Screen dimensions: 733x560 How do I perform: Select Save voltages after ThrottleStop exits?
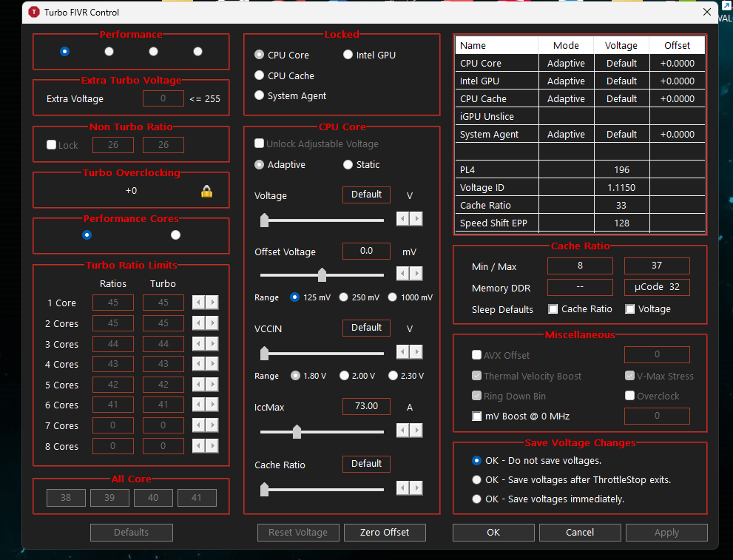[476, 479]
